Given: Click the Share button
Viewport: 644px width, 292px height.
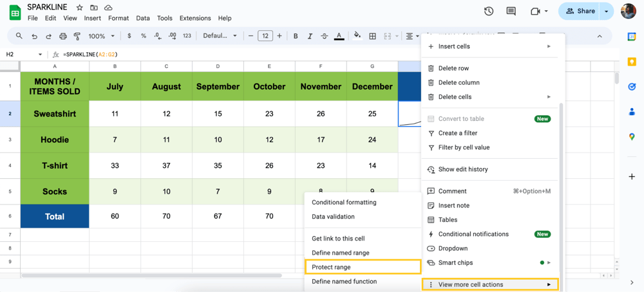Looking at the screenshot, I should 580,11.
